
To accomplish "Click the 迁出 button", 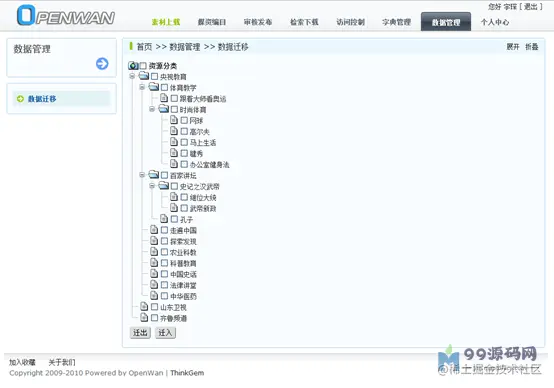I will point(140,333).
